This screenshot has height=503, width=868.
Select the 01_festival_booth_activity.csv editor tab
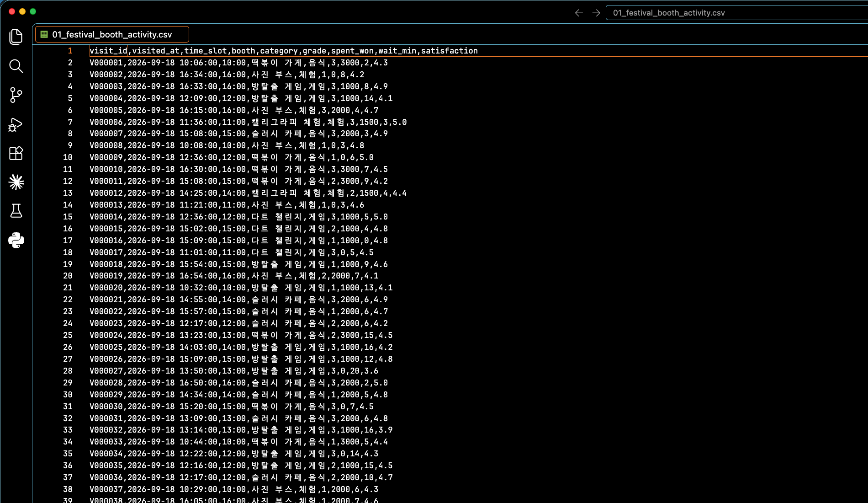point(112,34)
